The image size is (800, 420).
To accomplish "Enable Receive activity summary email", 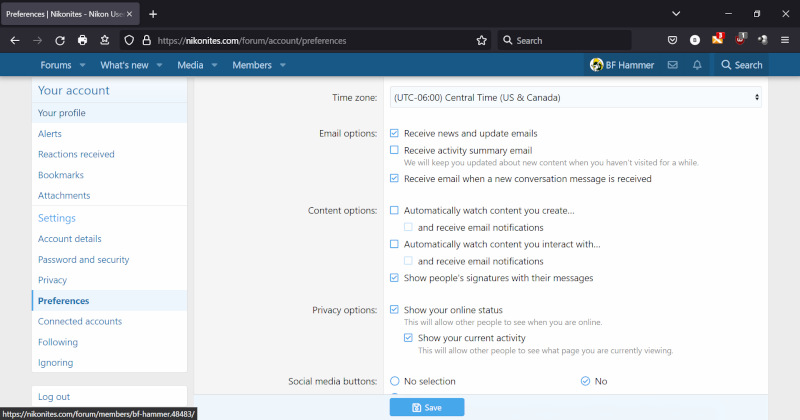I will tap(394, 150).
